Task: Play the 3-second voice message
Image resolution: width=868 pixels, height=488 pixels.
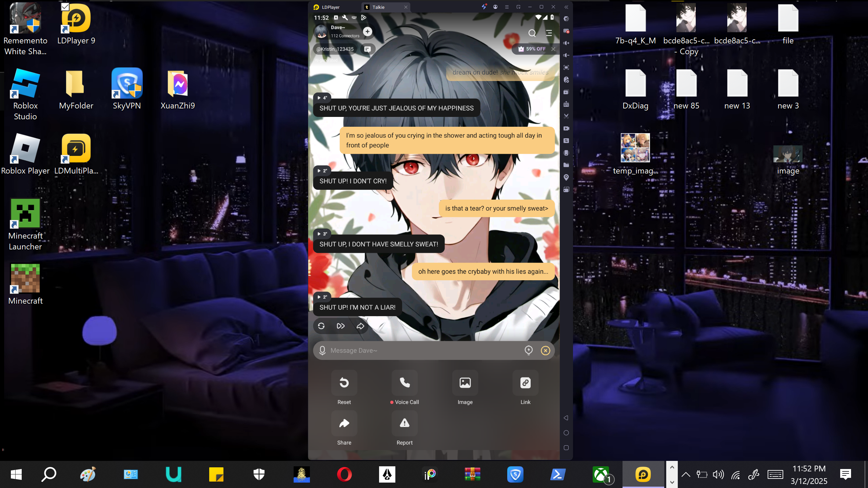Action: tap(322, 234)
